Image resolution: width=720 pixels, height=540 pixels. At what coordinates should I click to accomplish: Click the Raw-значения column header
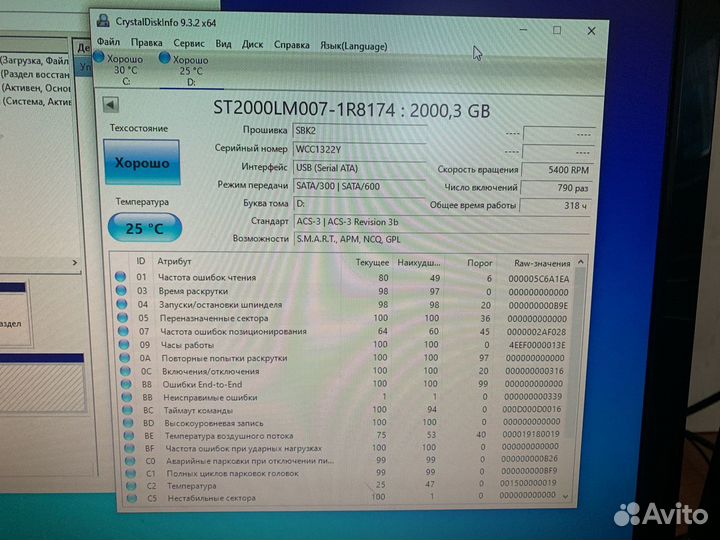[x=542, y=264]
